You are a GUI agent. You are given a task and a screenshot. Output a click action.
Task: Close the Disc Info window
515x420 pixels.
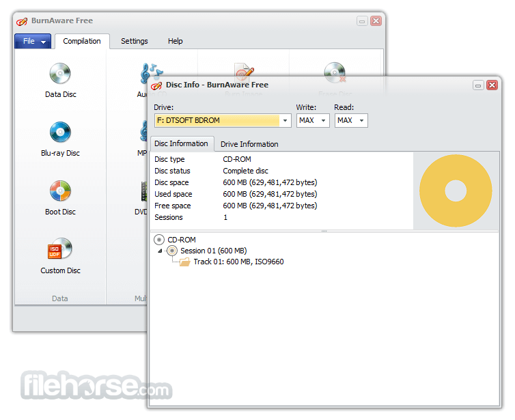492,85
